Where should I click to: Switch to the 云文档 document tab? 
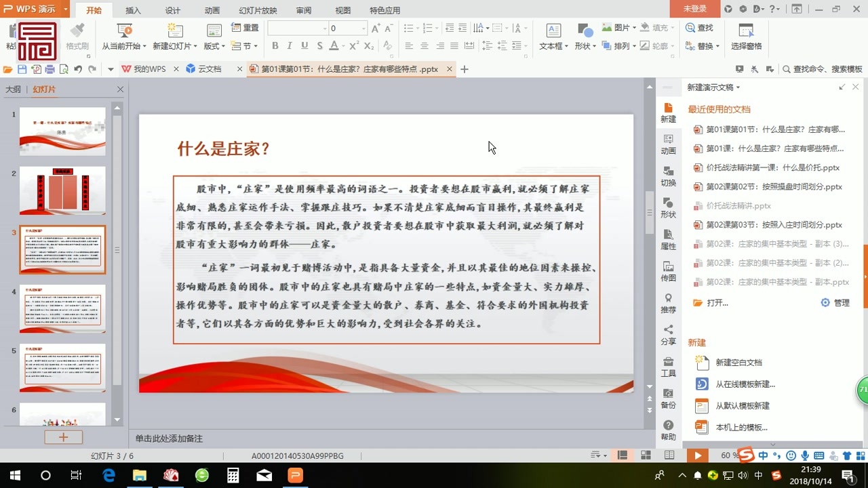(x=210, y=69)
